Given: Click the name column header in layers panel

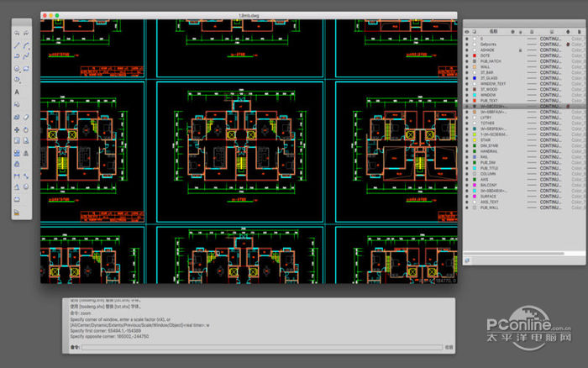Looking at the screenshot, I should click(494, 32).
